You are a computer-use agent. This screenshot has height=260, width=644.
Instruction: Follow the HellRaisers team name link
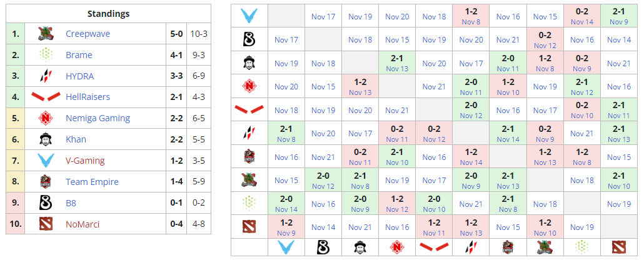point(88,97)
